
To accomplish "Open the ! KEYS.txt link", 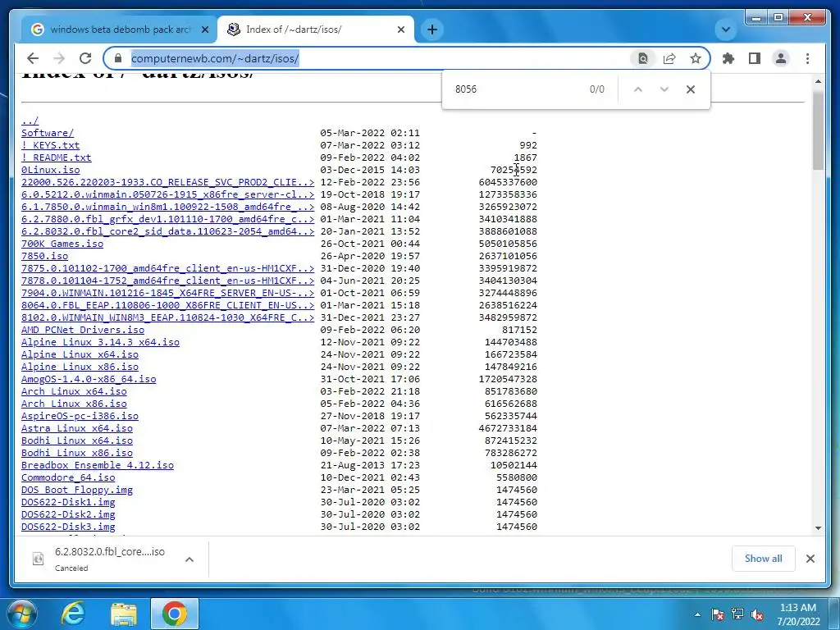I will (50, 145).
